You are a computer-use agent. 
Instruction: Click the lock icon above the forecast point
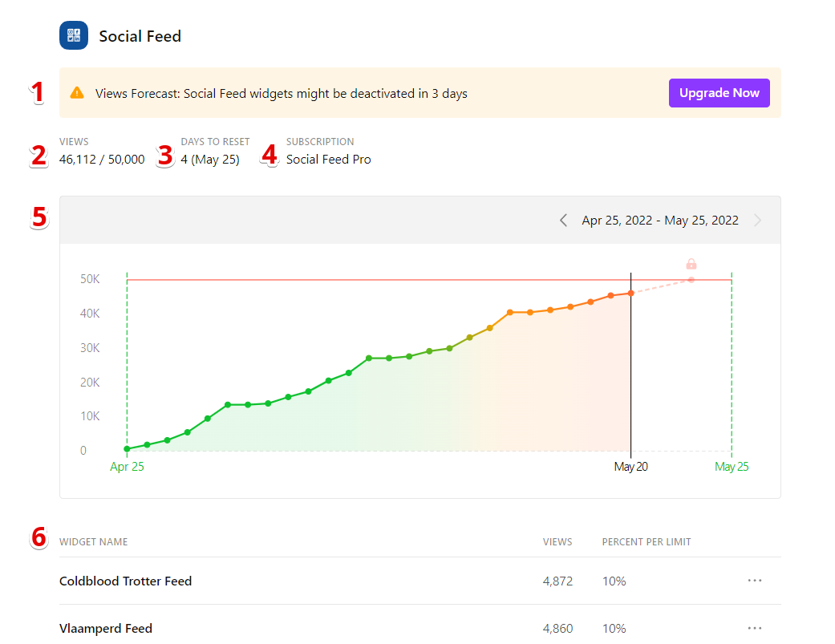click(x=691, y=263)
